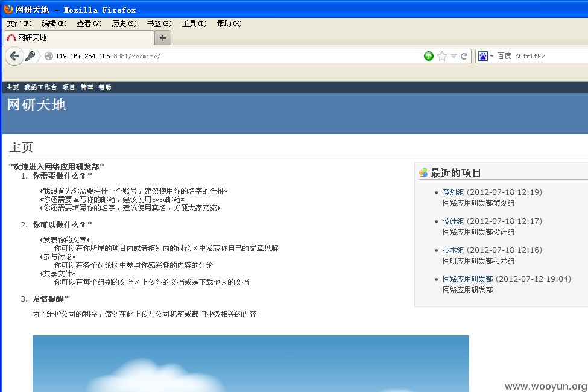Click the Redmine favicon on the tab
Image resolution: width=588 pixels, height=392 pixels.
click(11, 38)
